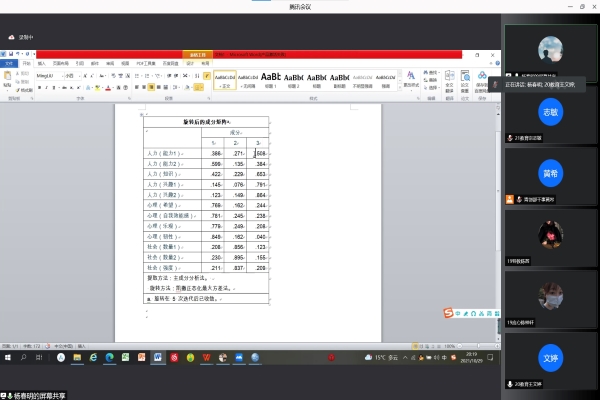Click the Sogou input method toolbar icon
600x400 pixels.
pos(450,314)
